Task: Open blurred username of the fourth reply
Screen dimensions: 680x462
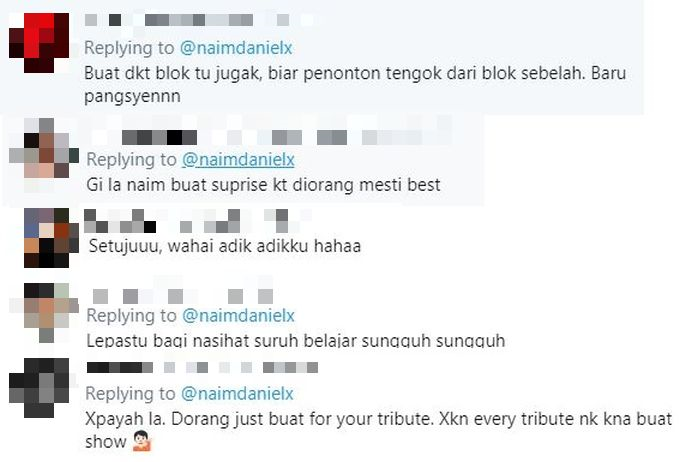Action: [x=183, y=297]
